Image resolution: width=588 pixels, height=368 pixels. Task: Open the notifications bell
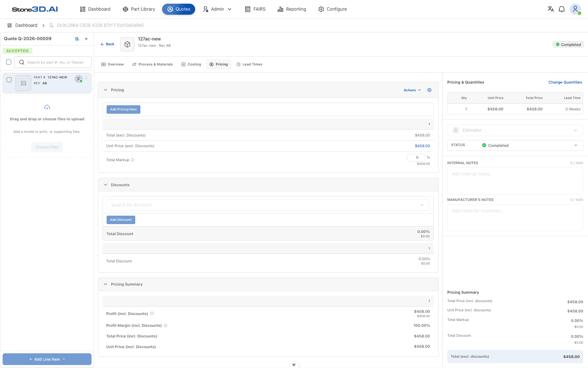562,9
